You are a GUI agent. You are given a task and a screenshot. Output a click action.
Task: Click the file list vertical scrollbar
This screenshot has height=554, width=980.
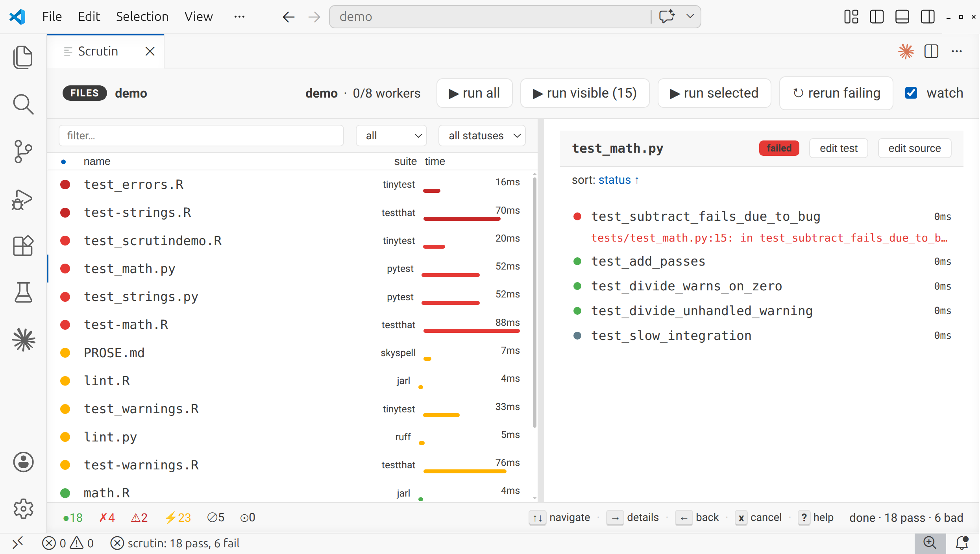tap(534, 303)
